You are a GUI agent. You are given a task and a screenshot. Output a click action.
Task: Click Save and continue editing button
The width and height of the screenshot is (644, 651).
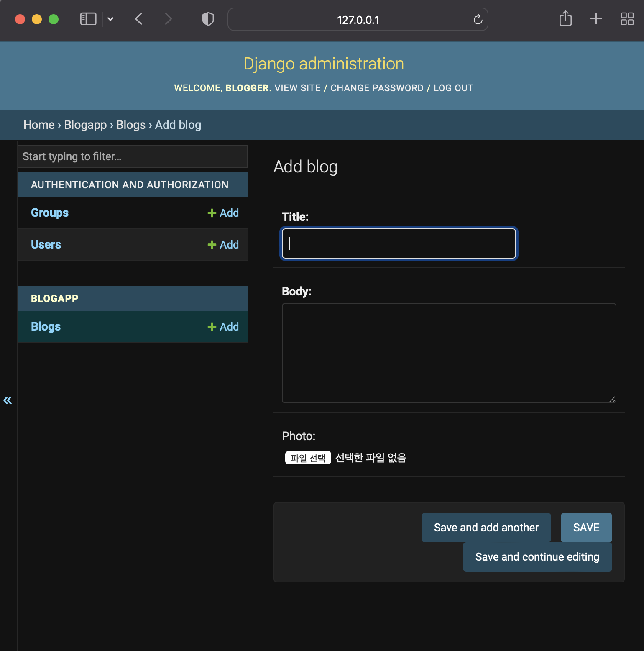pos(537,557)
